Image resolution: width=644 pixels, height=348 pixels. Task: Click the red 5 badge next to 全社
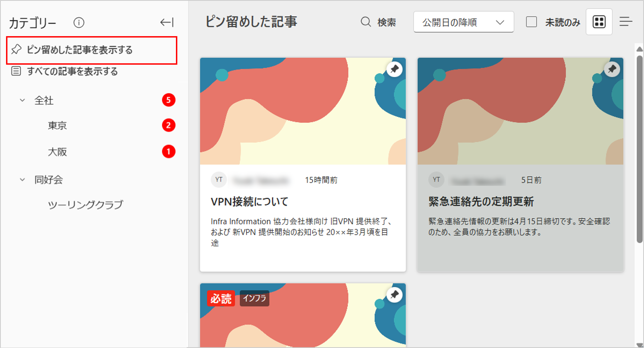tap(169, 100)
